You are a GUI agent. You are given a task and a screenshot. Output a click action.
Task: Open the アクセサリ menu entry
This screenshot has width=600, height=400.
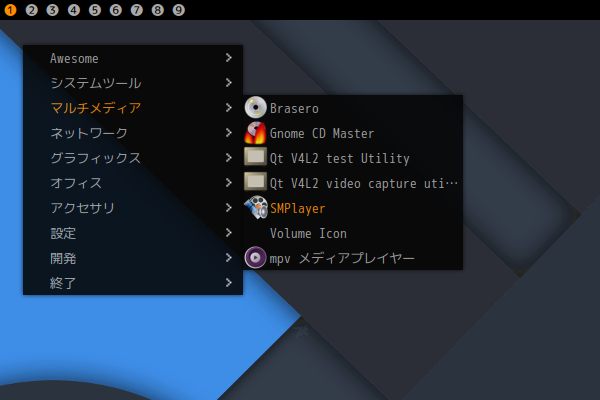(x=133, y=207)
